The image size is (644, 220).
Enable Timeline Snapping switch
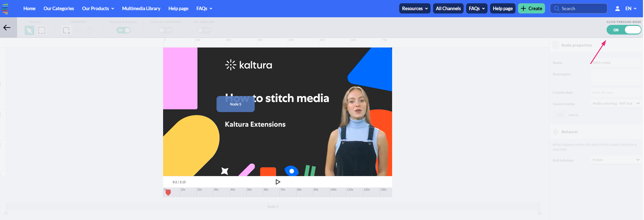165,30
